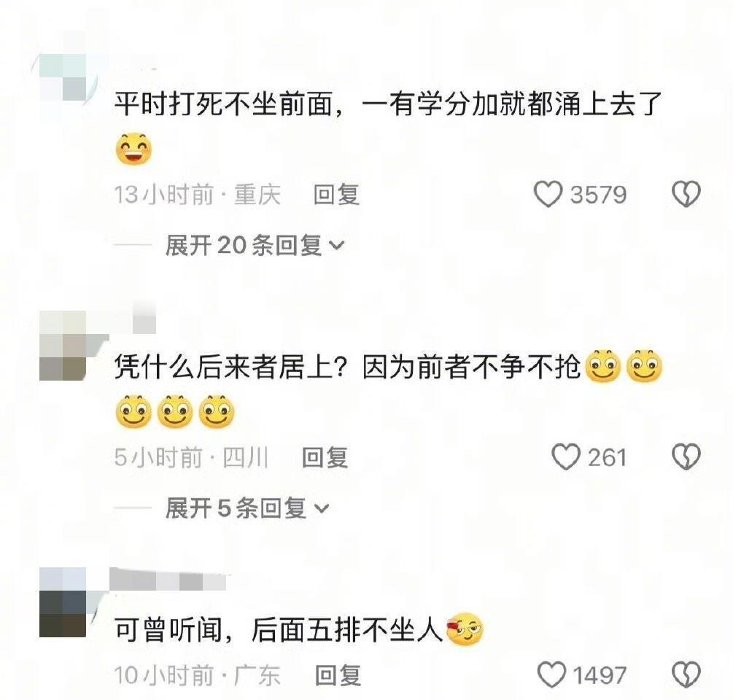
Task: Open the third commenter's blurred username
Action: coord(168,579)
